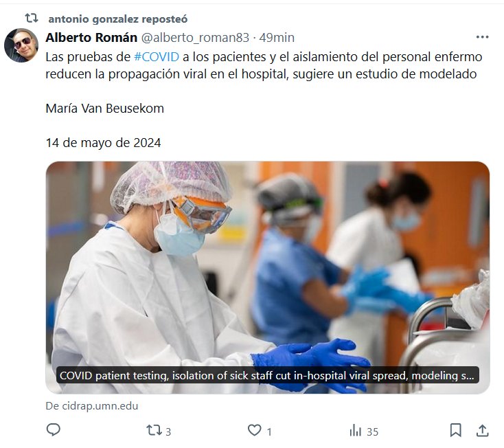This screenshot has height=448, width=504.
Task: Click the #COVID hashtag link
Action: pyautogui.click(x=157, y=57)
